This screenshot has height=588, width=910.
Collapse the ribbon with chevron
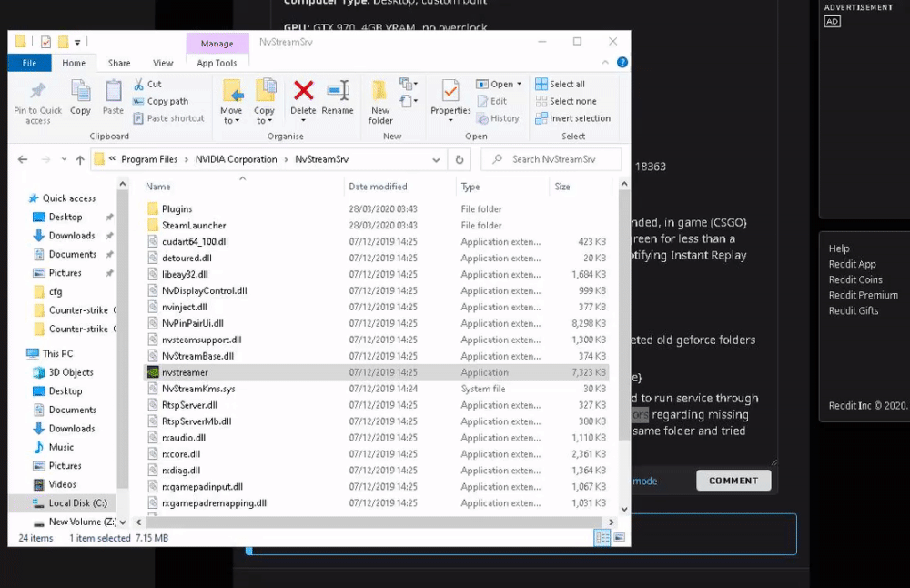pyautogui.click(x=605, y=62)
